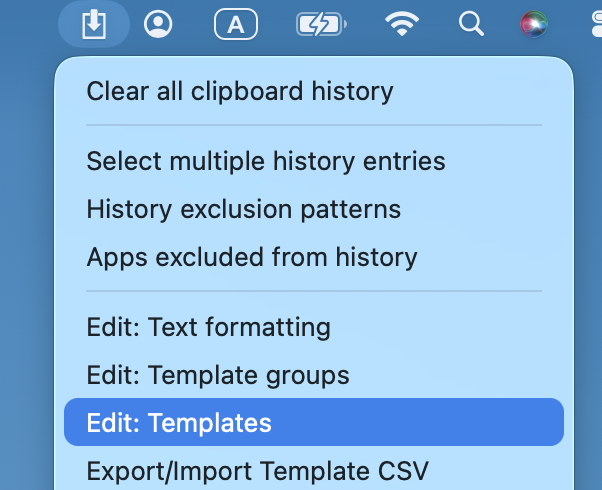The height and width of the screenshot is (490, 602).
Task: Open Control Center toggles icon
Action: point(597,24)
